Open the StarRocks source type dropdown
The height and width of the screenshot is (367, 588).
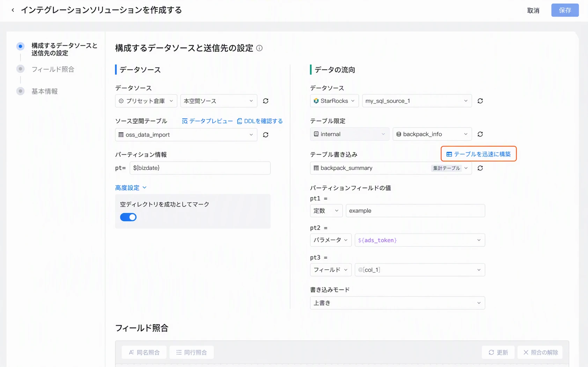point(334,101)
